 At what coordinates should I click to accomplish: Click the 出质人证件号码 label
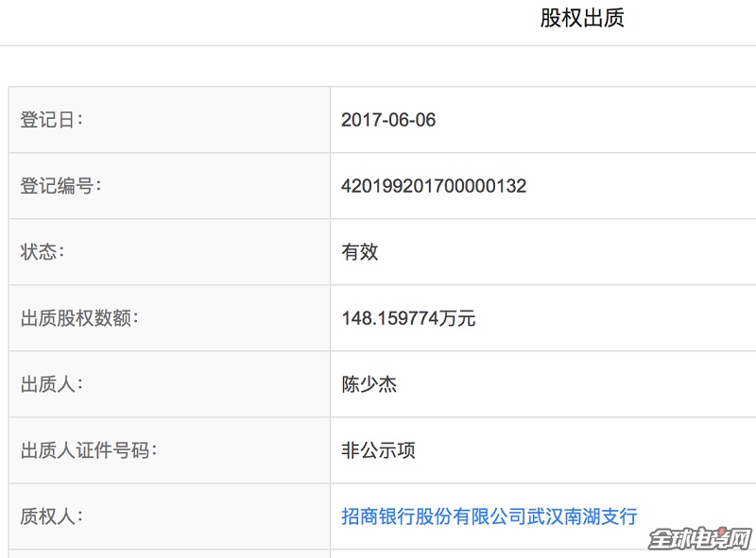[x=88, y=450]
